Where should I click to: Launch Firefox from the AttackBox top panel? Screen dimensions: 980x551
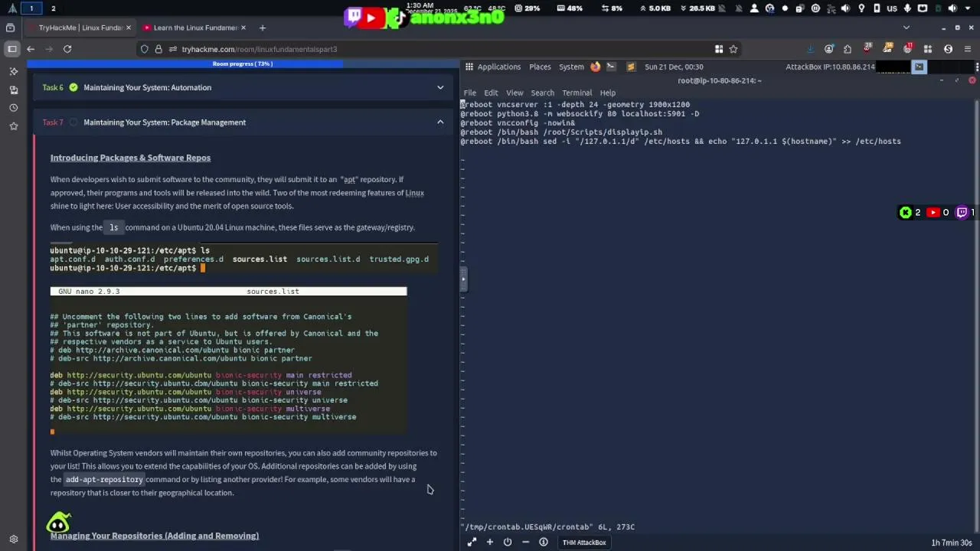(x=596, y=67)
